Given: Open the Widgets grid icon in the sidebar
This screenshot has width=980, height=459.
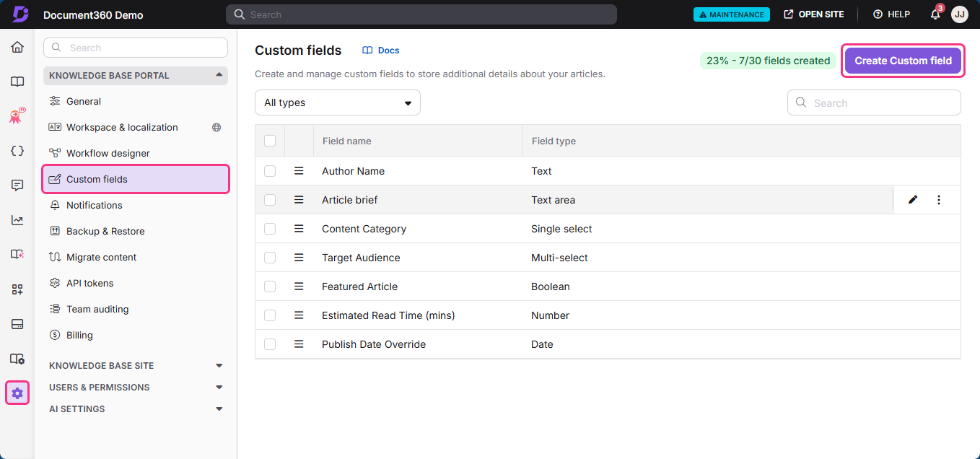Looking at the screenshot, I should point(17,289).
